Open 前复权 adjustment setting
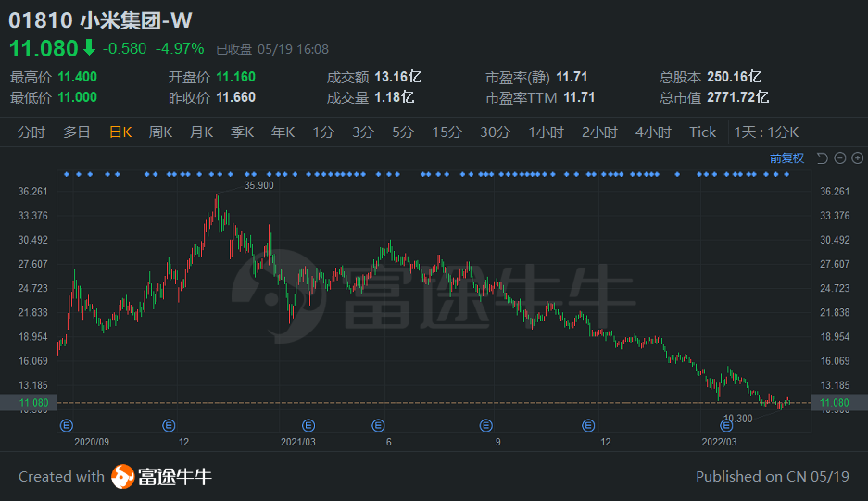The width and height of the screenshot is (868, 501). (786, 158)
